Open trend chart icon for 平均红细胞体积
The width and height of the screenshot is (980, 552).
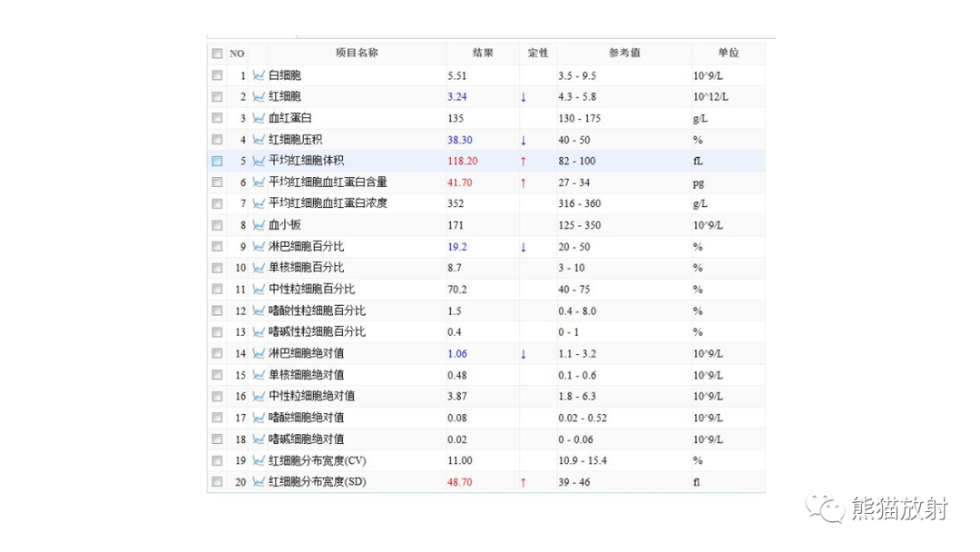point(258,161)
